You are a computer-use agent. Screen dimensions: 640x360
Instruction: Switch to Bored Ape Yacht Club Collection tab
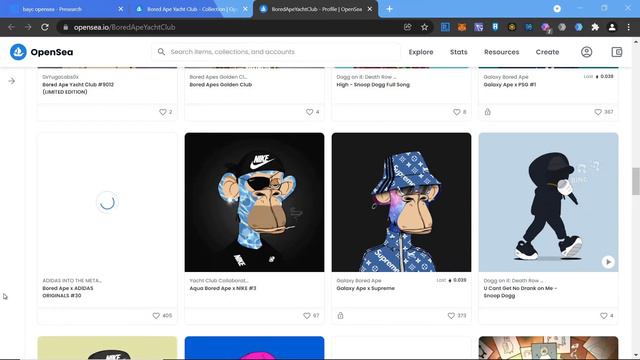tap(190, 9)
